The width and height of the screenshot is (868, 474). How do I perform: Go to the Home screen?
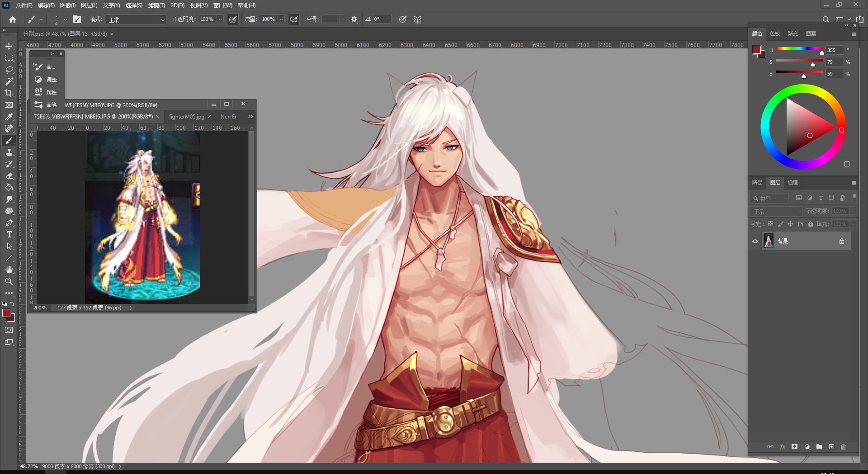[x=13, y=19]
